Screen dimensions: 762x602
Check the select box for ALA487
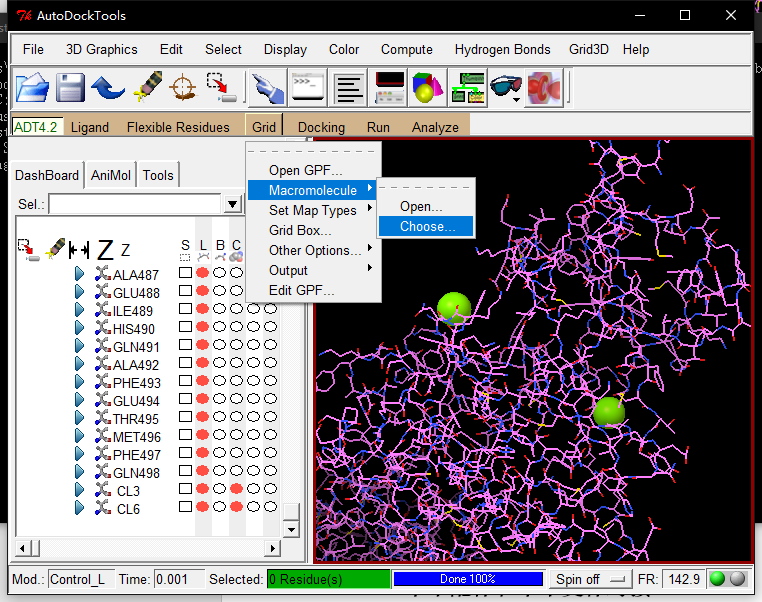(185, 273)
